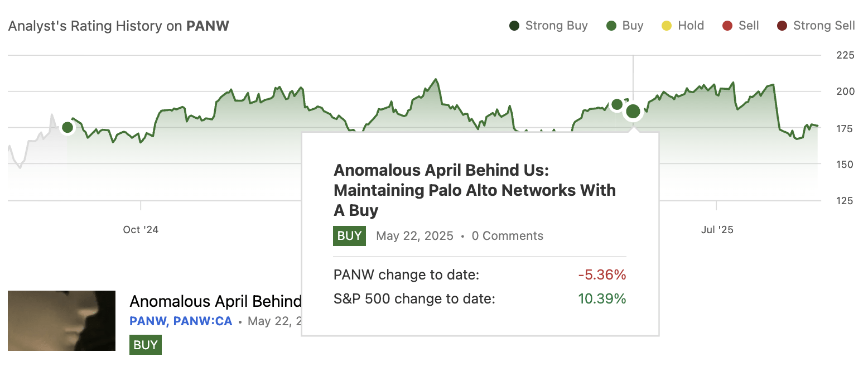Click the smaller Buy marker left of the highlighted one
Viewport: 868px width, 376px height.
click(x=616, y=104)
